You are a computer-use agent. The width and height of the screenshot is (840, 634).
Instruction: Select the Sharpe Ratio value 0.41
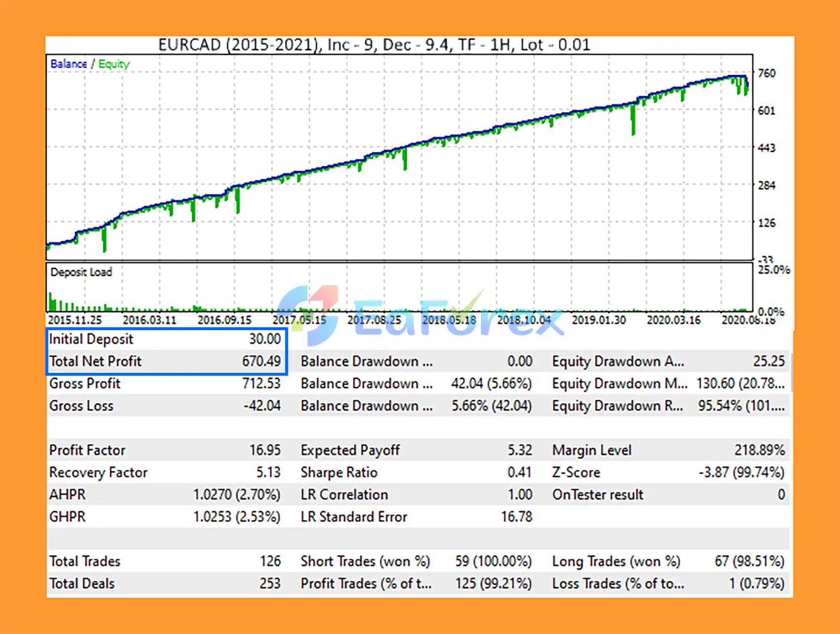520,472
